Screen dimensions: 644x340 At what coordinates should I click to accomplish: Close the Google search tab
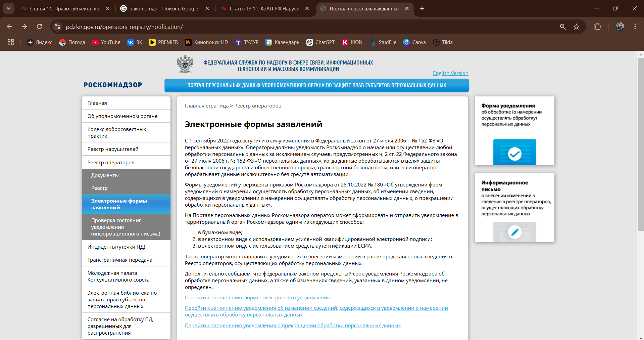(x=207, y=8)
